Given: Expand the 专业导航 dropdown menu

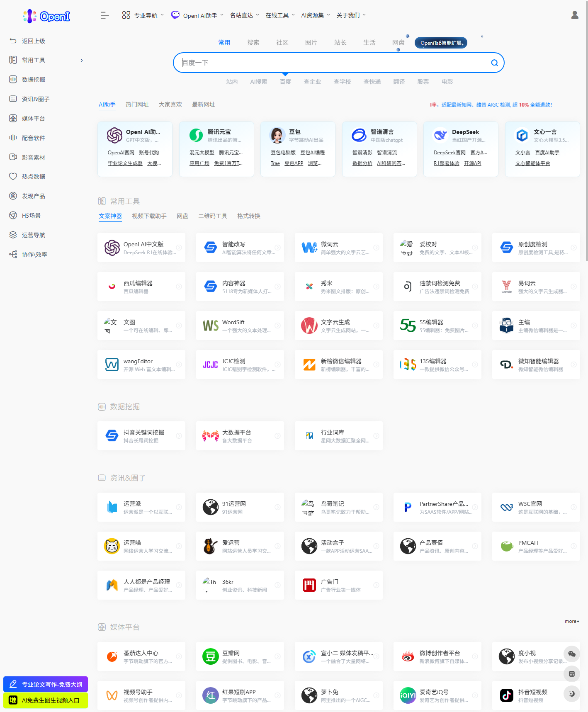Looking at the screenshot, I should tap(143, 15).
